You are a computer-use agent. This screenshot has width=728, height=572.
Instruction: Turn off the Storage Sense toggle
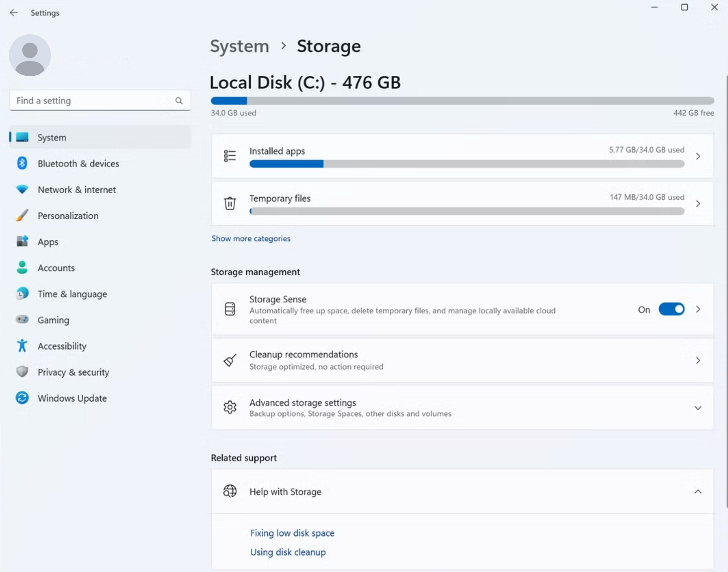(x=671, y=309)
